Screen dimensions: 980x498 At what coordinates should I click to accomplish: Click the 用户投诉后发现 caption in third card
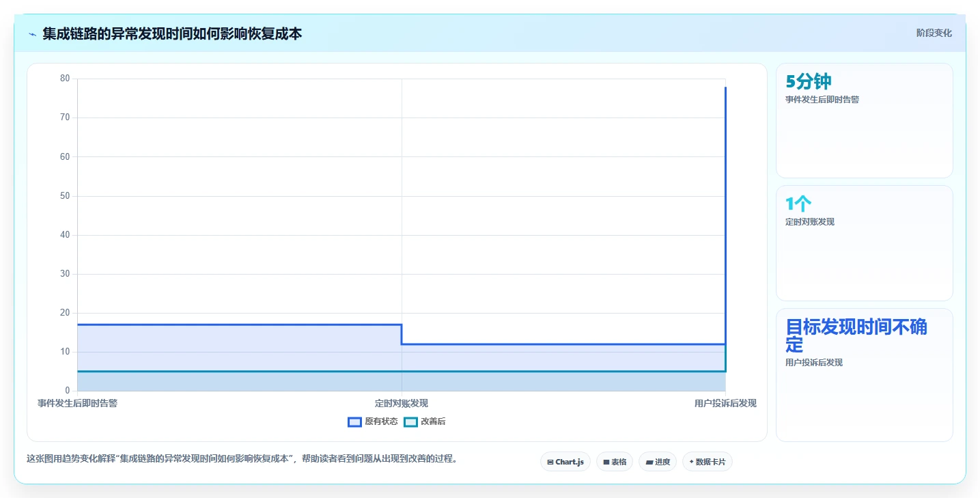click(814, 363)
